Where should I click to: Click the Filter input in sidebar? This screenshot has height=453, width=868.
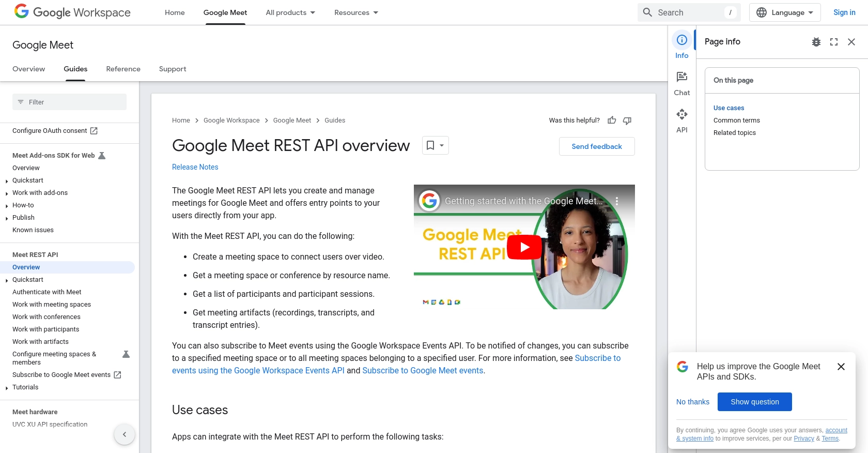[69, 102]
